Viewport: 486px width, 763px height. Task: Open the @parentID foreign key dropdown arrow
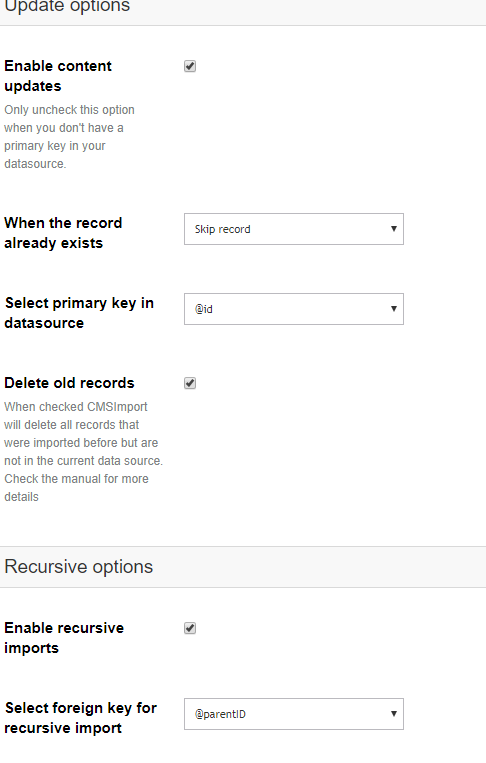click(394, 714)
